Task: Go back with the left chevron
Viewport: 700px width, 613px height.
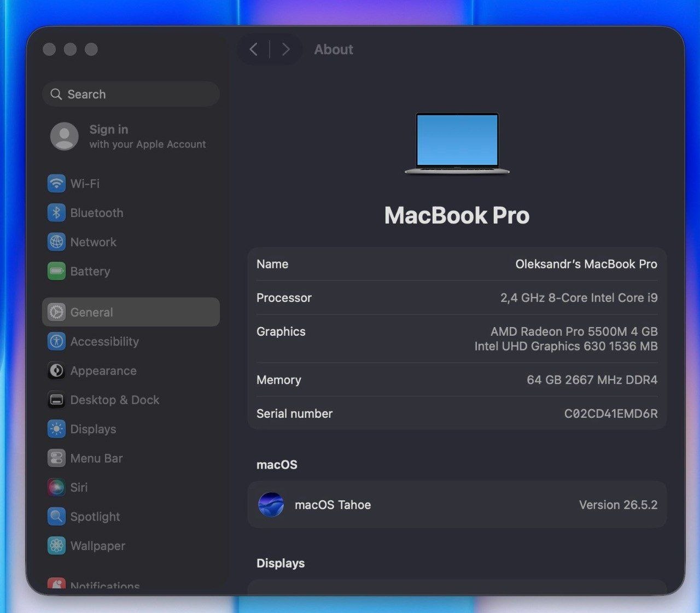Action: 253,49
